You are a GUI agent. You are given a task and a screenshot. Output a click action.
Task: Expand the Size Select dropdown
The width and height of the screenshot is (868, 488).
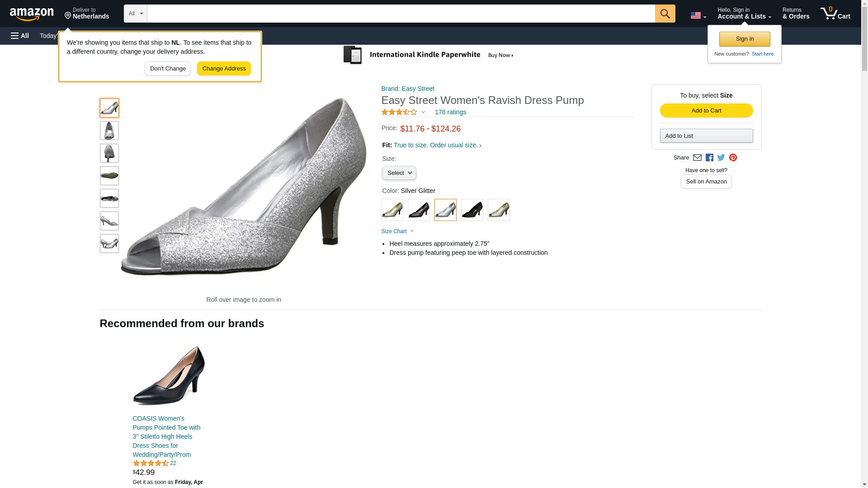pos(399,173)
